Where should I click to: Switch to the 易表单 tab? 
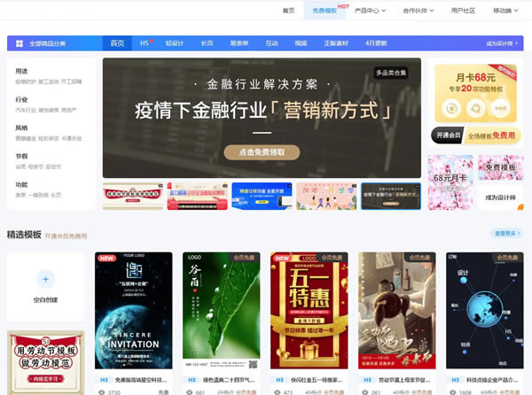click(239, 43)
